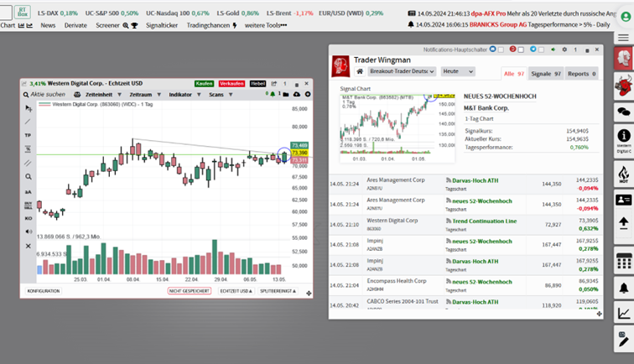
Task: Open the chat bubbles sidebar icon
Action: tap(623, 111)
